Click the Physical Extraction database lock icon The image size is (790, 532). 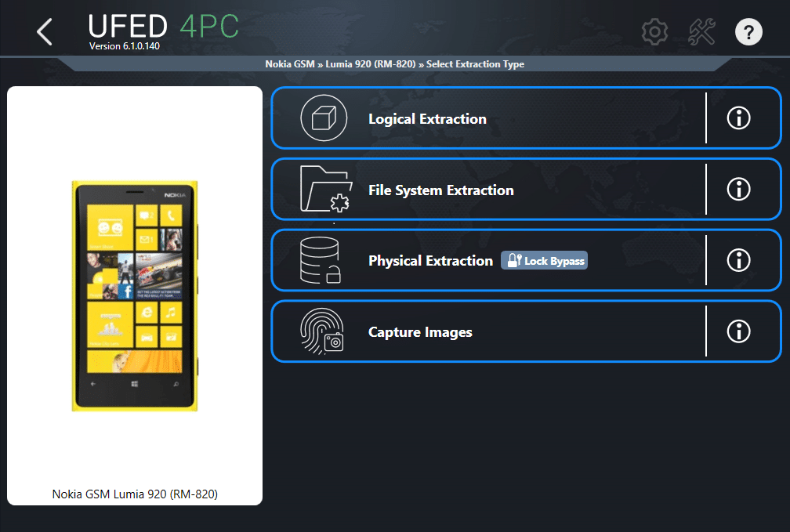pyautogui.click(x=321, y=260)
